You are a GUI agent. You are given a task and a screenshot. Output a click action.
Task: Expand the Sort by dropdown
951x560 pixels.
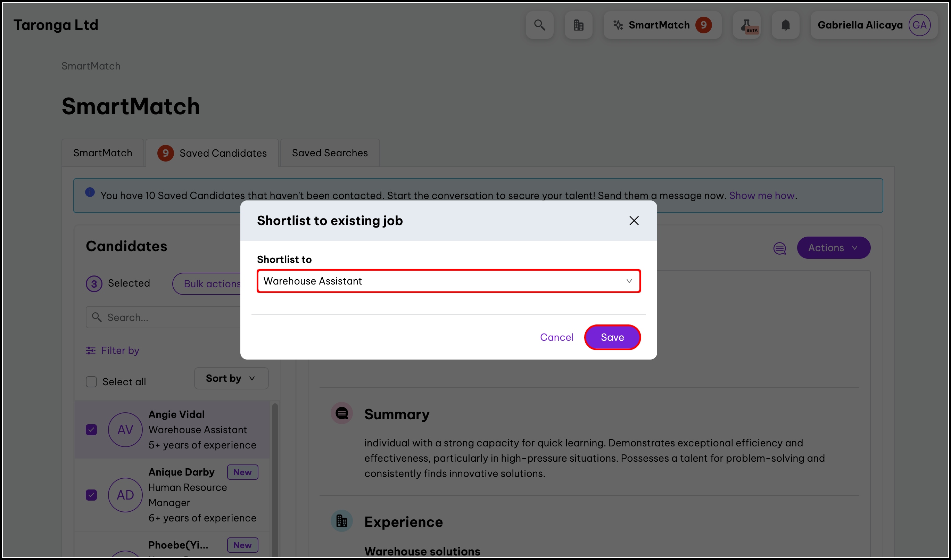[231, 379]
